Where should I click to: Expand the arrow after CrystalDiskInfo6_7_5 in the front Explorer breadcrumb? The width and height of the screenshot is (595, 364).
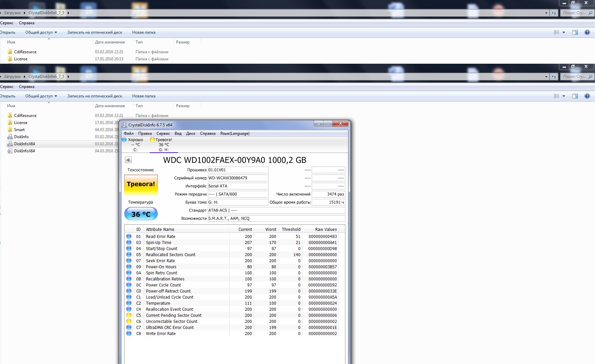coord(68,77)
